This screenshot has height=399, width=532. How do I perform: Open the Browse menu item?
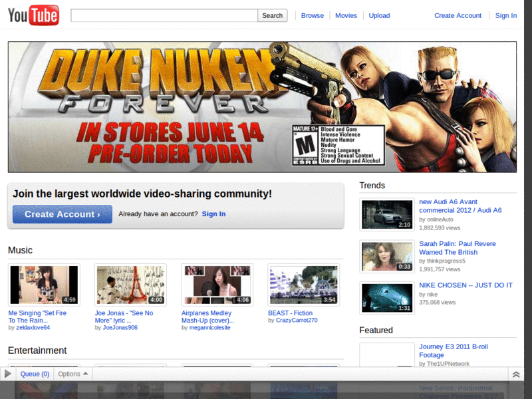coord(312,15)
